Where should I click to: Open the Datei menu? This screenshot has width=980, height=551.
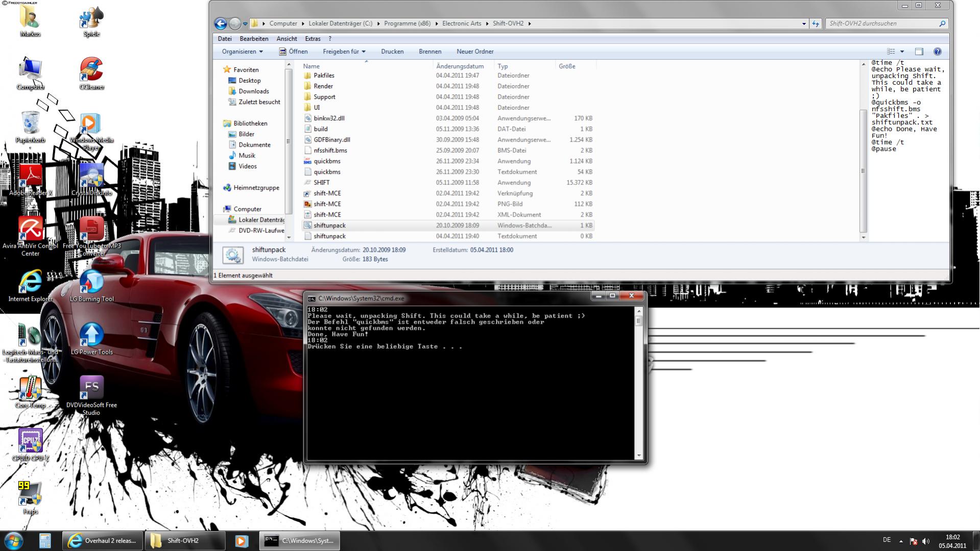coord(225,39)
